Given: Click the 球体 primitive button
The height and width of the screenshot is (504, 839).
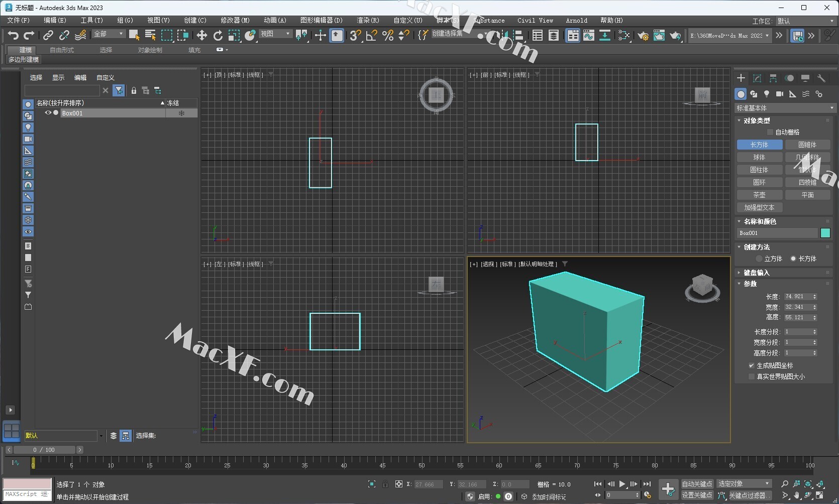Looking at the screenshot, I should [759, 157].
